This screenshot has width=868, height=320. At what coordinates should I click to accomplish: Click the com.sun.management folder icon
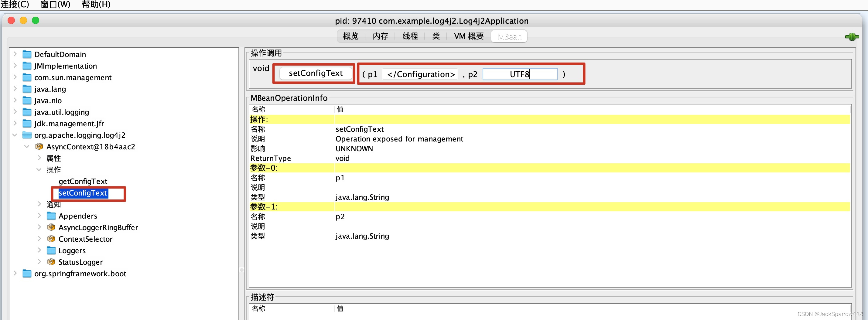click(x=27, y=77)
